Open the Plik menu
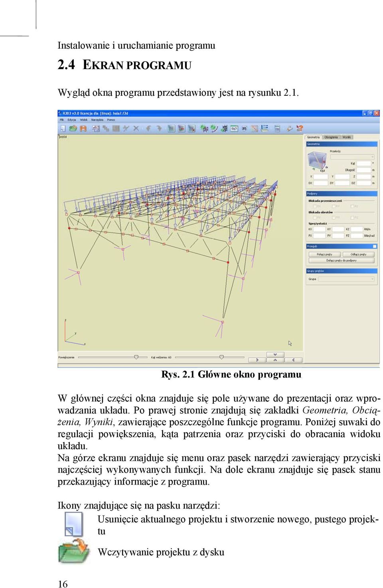Screen dimensions: 383x588 point(62,120)
